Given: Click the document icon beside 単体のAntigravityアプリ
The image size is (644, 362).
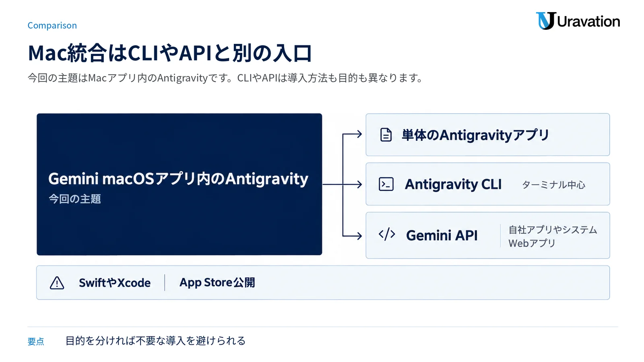Looking at the screenshot, I should point(386,135).
